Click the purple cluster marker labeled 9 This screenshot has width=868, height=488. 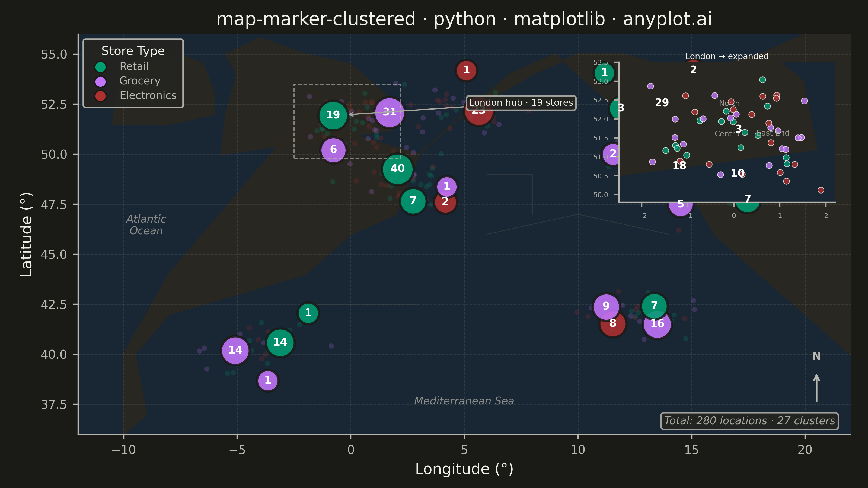point(606,306)
